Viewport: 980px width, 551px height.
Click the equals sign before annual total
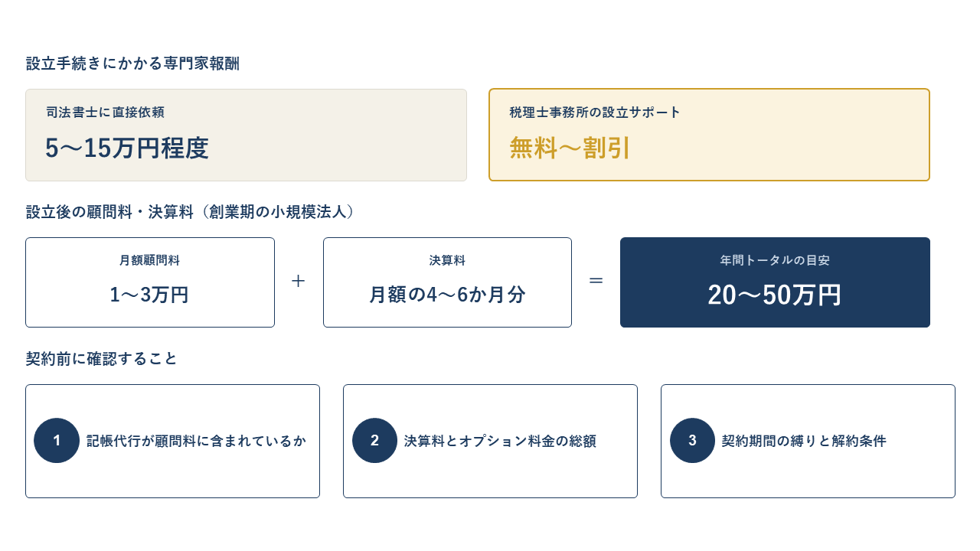pyautogui.click(x=596, y=281)
